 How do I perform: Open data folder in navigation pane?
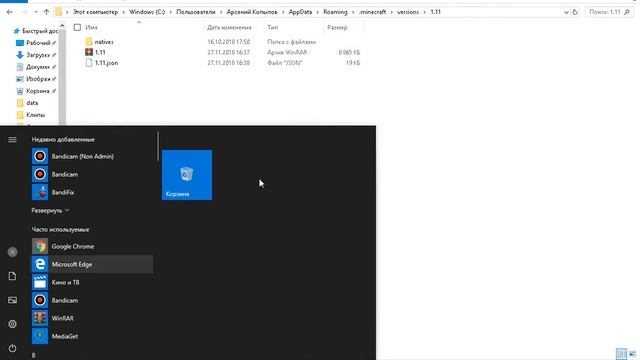28,103
